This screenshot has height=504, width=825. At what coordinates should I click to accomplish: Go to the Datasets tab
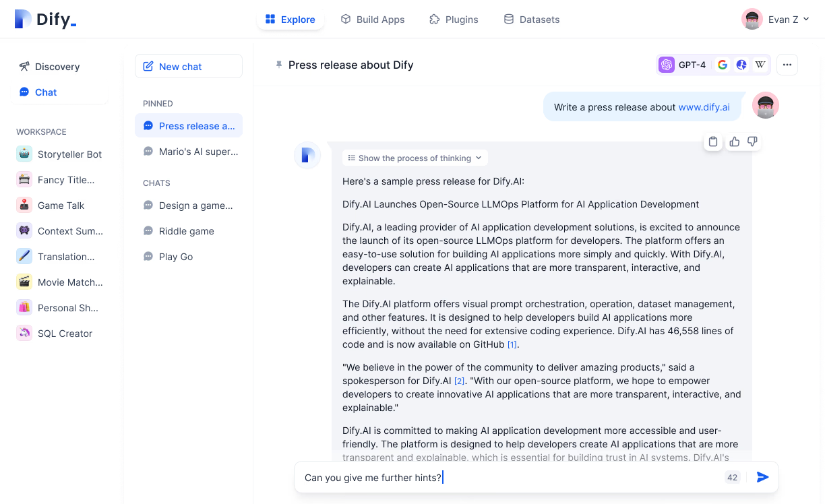[x=532, y=20]
